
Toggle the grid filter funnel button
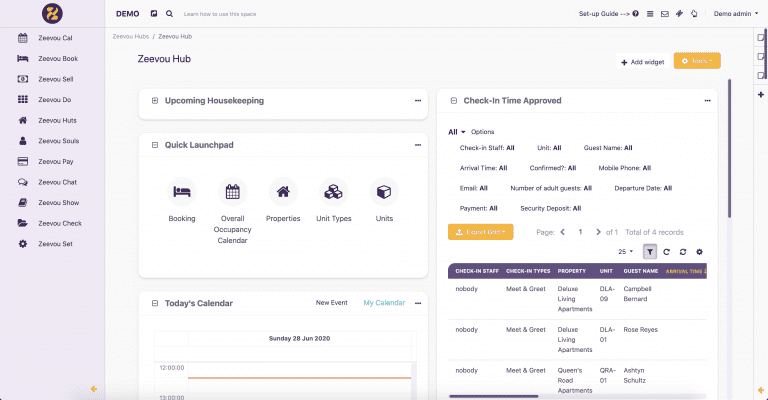pos(649,252)
